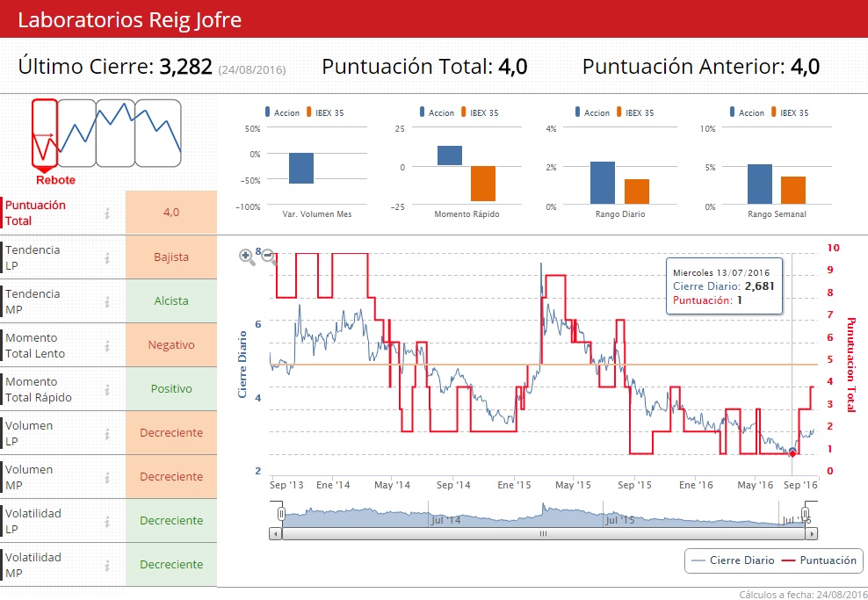Toggle IBEX 35 legend in Var. Volumen Mes chart
This screenshot has height=600, width=868.
325,112
